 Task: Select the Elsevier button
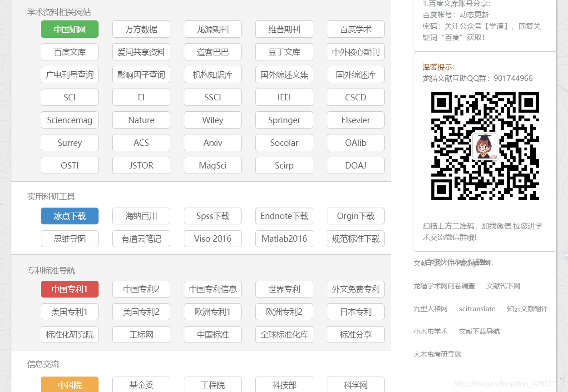point(356,120)
